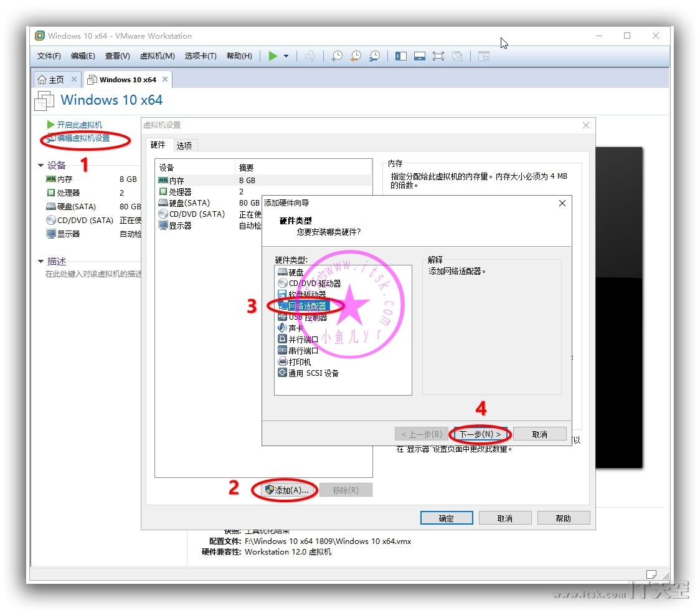Collapse the 设备 section in the left panel
Screen dimensions: 700x610
(x=40, y=165)
